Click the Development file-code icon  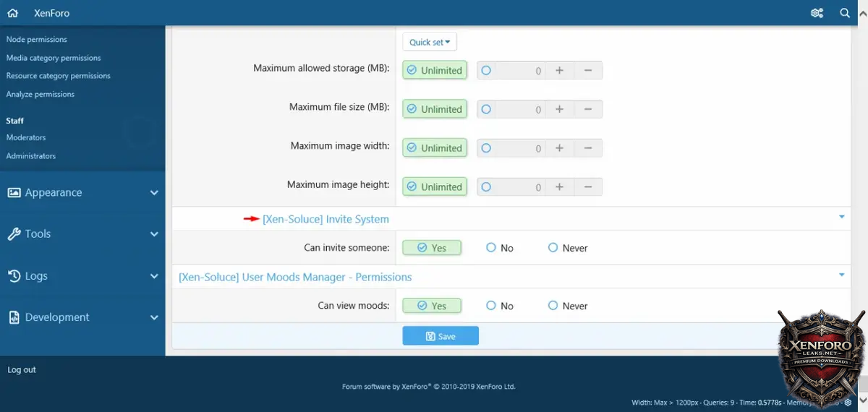click(14, 317)
